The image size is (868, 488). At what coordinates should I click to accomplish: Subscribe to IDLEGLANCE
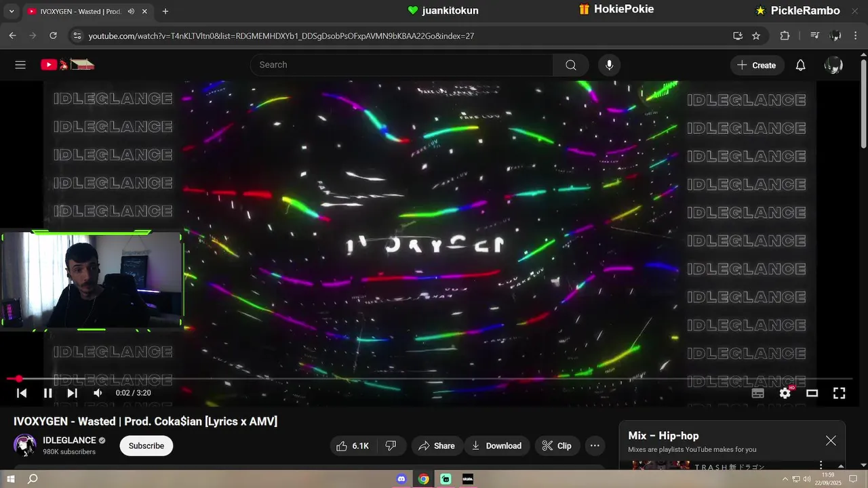[x=146, y=446]
